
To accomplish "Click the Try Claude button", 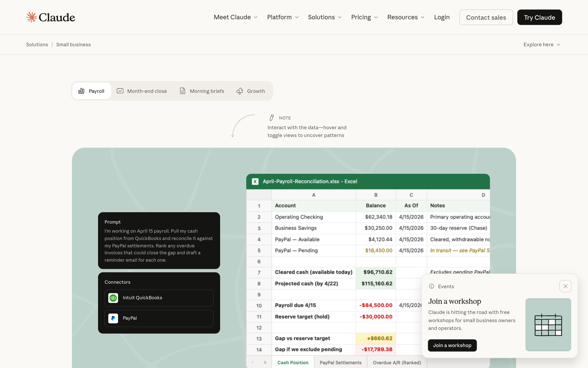I will click(539, 17).
